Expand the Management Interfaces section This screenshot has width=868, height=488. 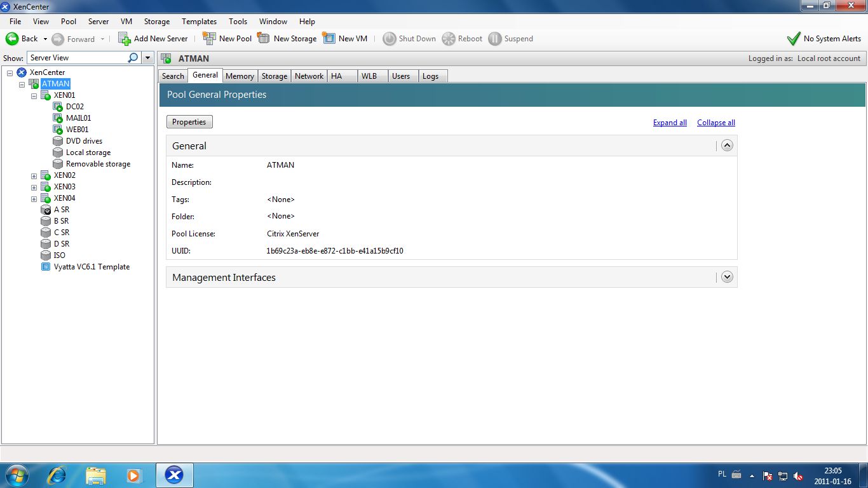(x=727, y=277)
